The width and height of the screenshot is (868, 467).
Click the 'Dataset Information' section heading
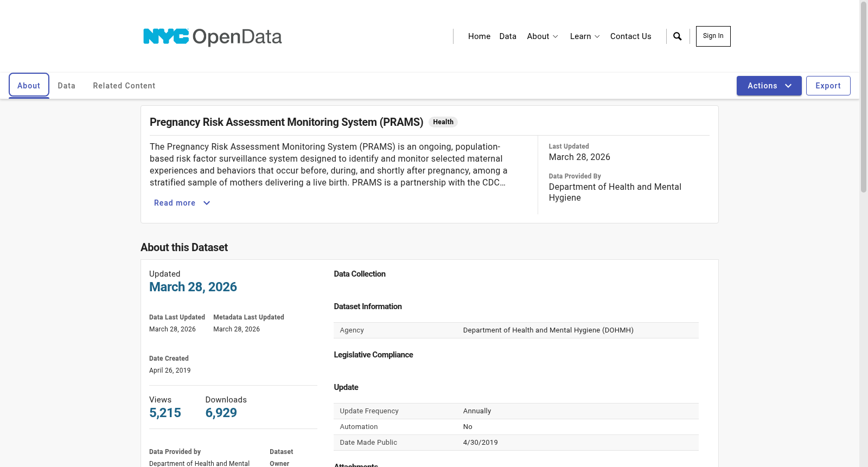368,306
